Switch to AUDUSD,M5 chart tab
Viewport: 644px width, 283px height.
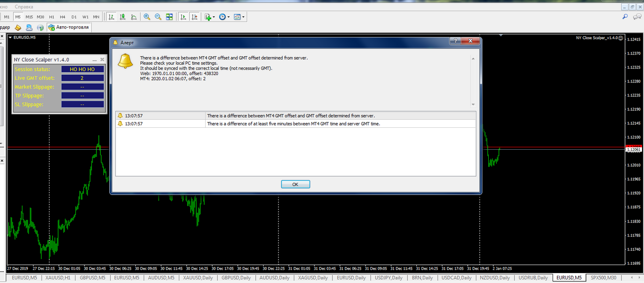pyautogui.click(x=161, y=278)
